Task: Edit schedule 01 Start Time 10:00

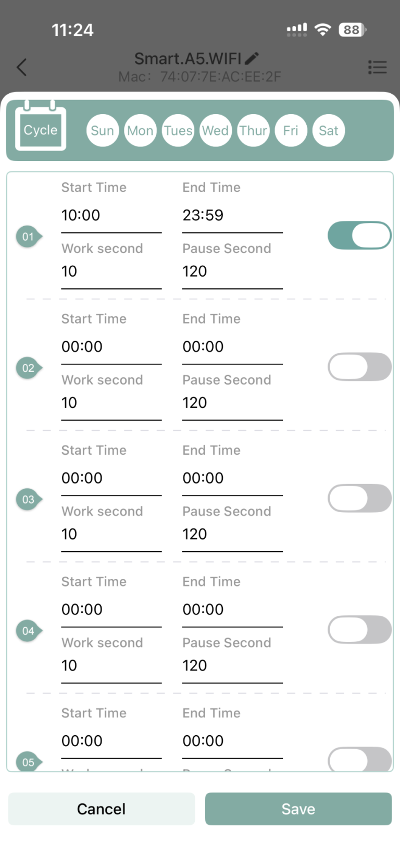Action: (x=111, y=215)
